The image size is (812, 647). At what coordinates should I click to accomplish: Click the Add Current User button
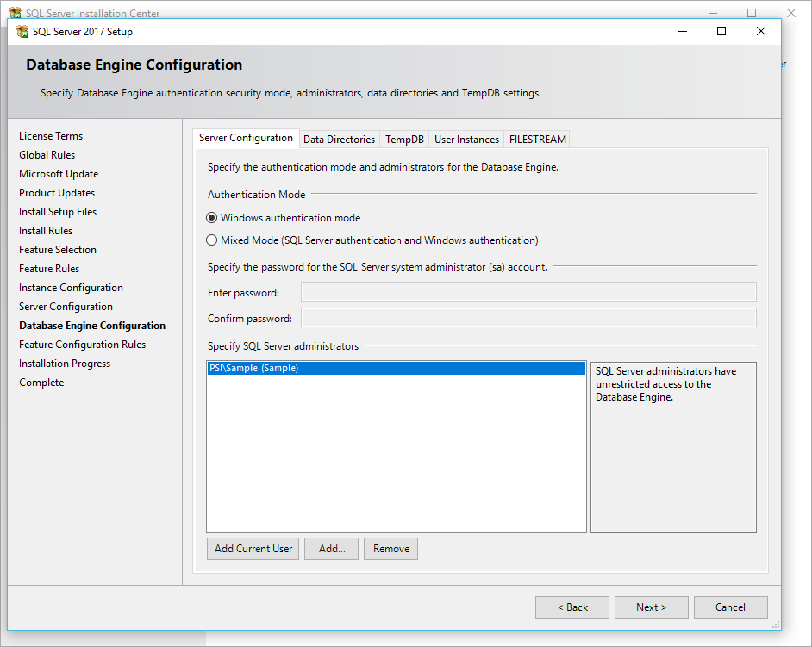pyautogui.click(x=253, y=549)
